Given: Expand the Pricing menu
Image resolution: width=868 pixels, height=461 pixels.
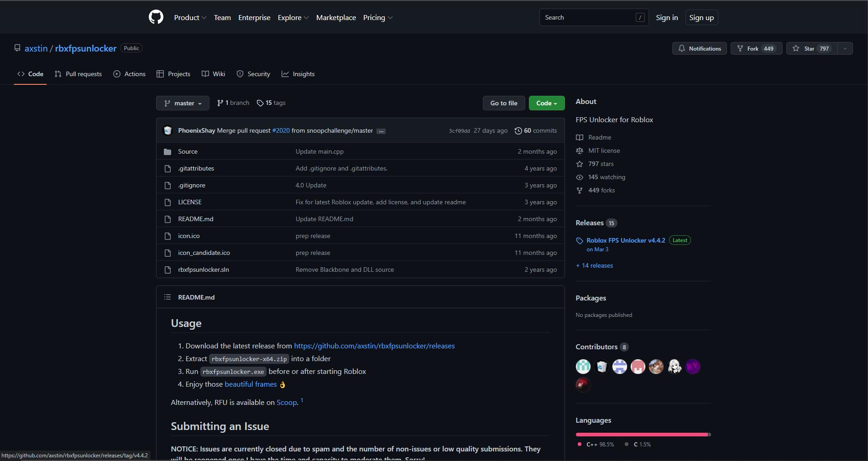Looking at the screenshot, I should 378,17.
